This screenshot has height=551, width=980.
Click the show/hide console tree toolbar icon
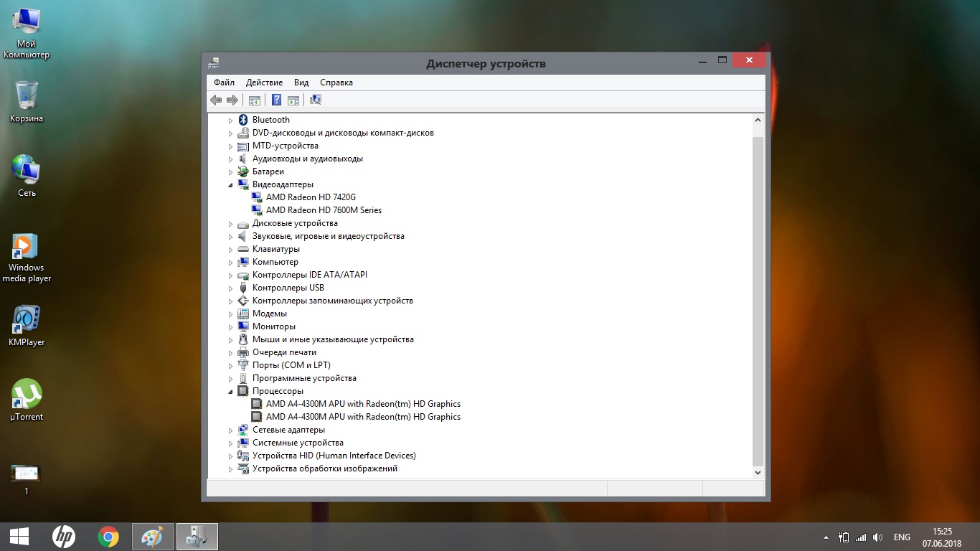253,100
